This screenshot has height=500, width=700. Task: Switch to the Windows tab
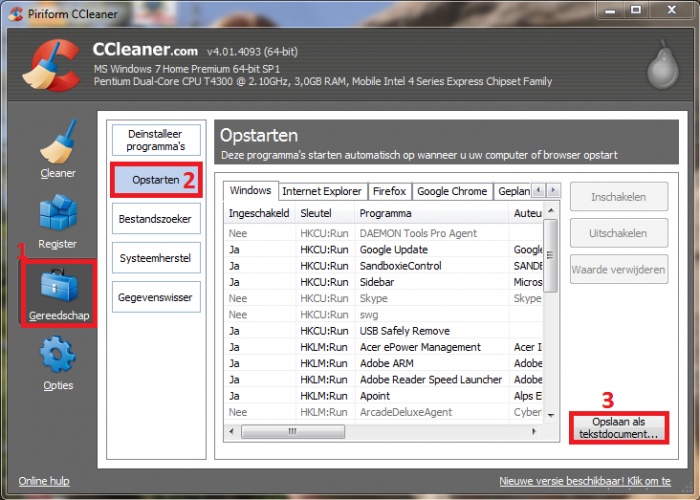coord(250,191)
